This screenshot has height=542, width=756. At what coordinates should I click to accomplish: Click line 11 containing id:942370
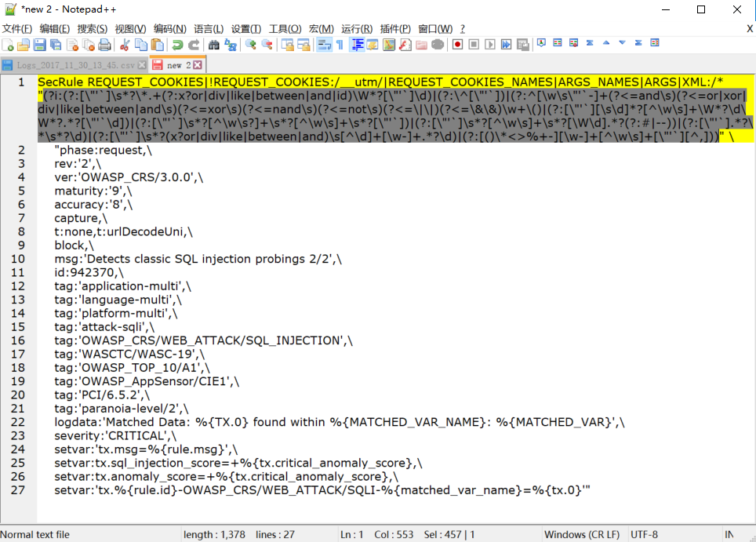click(x=89, y=272)
